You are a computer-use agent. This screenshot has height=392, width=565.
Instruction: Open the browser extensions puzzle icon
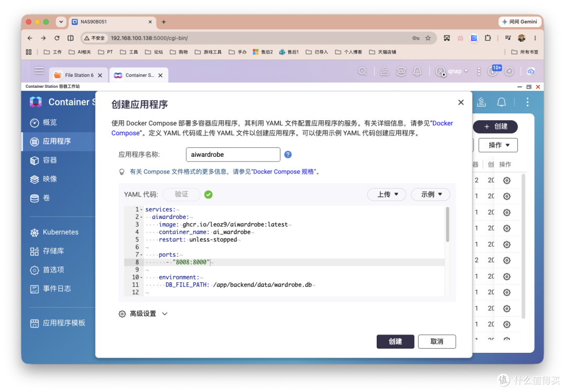[488, 38]
